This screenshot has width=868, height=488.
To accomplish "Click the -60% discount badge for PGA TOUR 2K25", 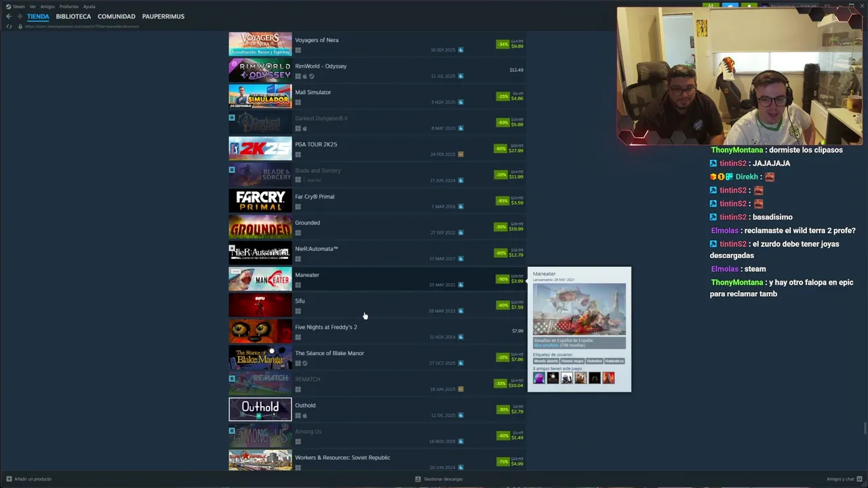I will point(500,148).
